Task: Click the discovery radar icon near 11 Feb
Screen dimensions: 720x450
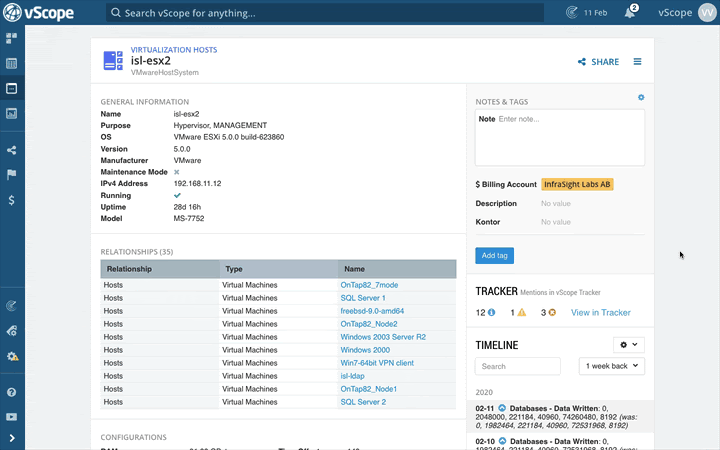Action: (572, 12)
